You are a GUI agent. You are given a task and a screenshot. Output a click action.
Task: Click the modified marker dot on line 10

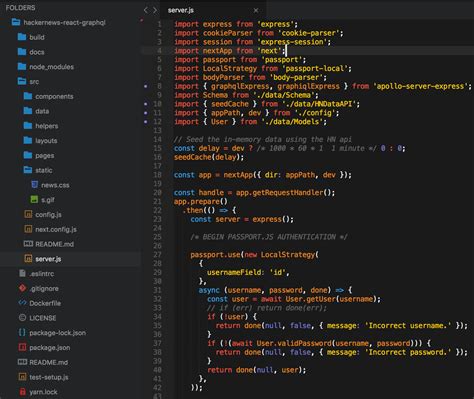click(145, 104)
